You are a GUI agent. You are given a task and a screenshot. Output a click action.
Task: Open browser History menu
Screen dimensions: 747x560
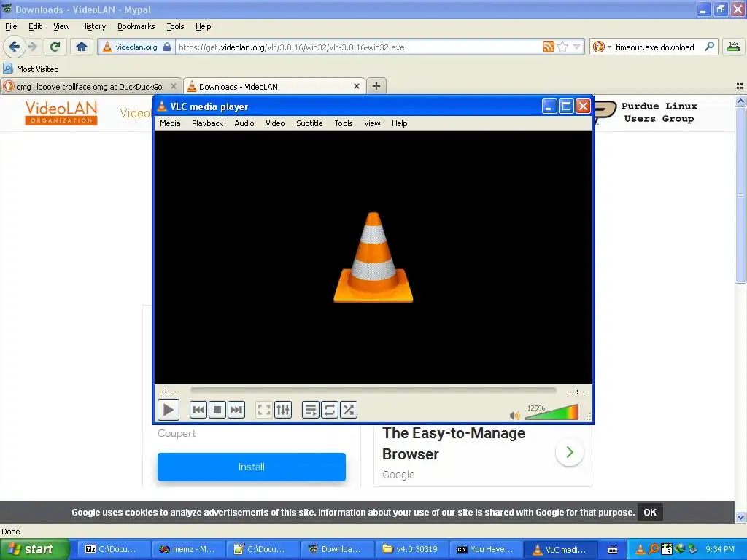(93, 27)
